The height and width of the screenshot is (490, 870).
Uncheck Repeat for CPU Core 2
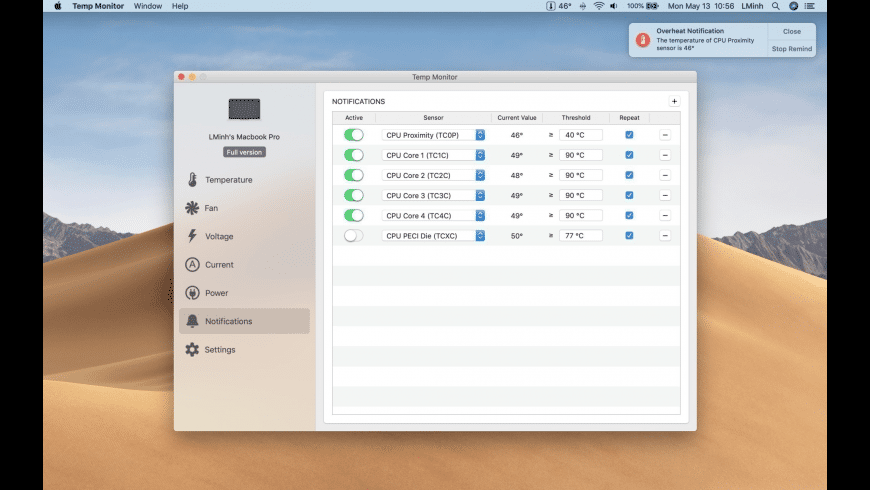(629, 175)
